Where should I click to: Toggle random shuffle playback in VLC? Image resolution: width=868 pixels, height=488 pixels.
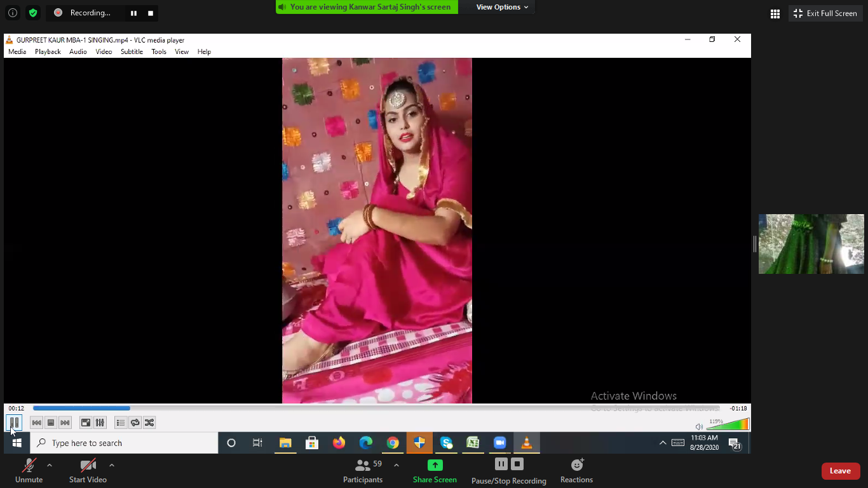point(149,423)
